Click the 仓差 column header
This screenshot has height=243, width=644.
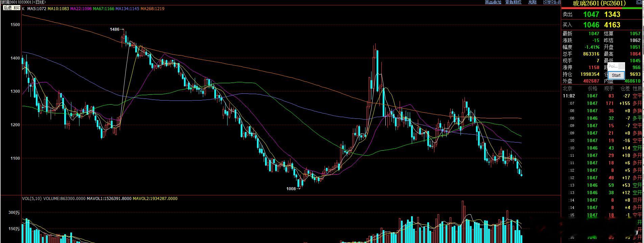click(x=625, y=88)
